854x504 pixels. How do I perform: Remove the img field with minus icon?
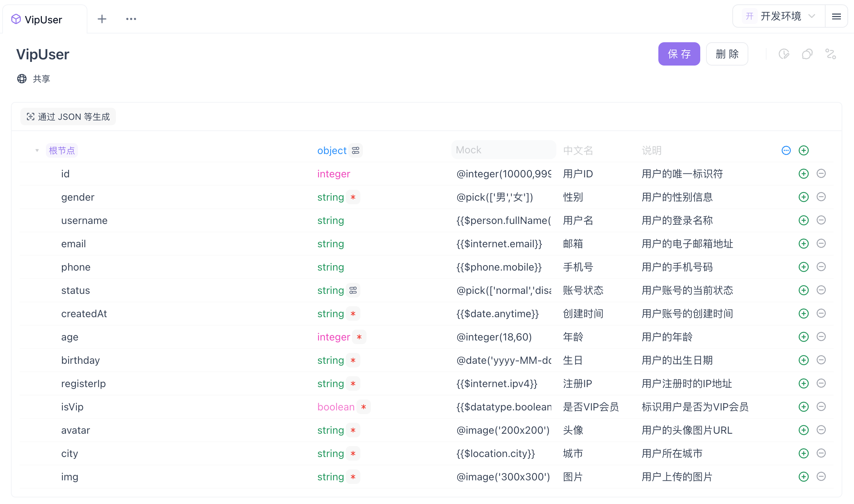pyautogui.click(x=821, y=476)
